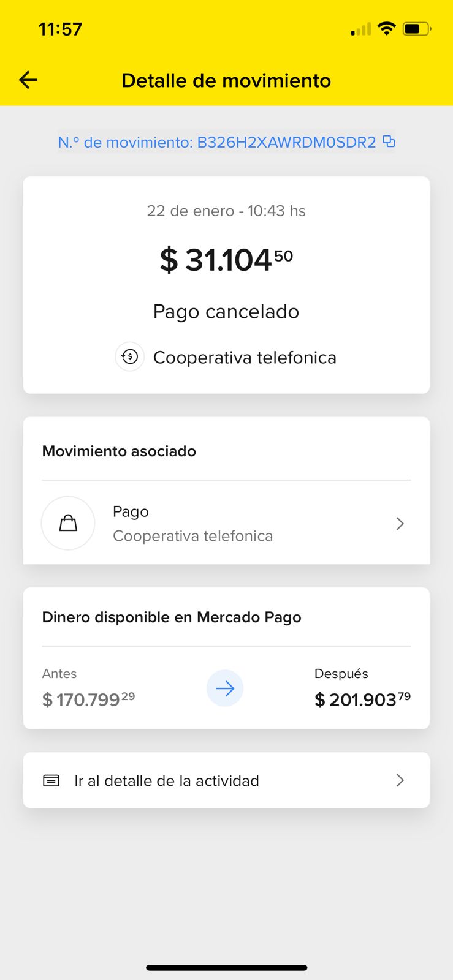Open Ir al detalle de la actividad
453x980 pixels.
coord(167,781)
